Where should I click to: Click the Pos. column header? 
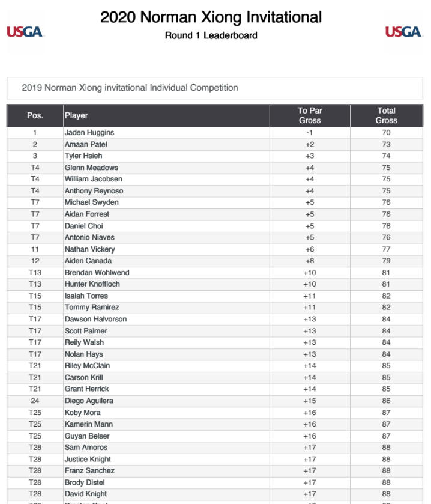35,115
